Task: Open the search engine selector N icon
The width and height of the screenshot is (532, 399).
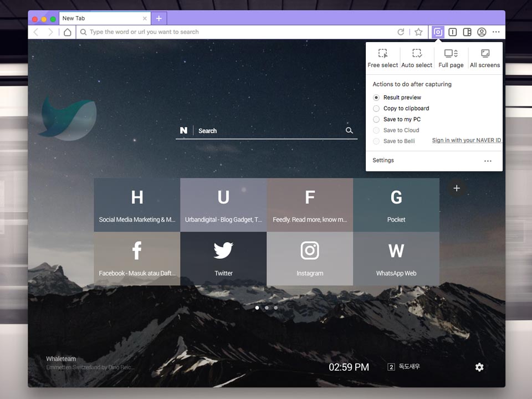Action: [183, 131]
